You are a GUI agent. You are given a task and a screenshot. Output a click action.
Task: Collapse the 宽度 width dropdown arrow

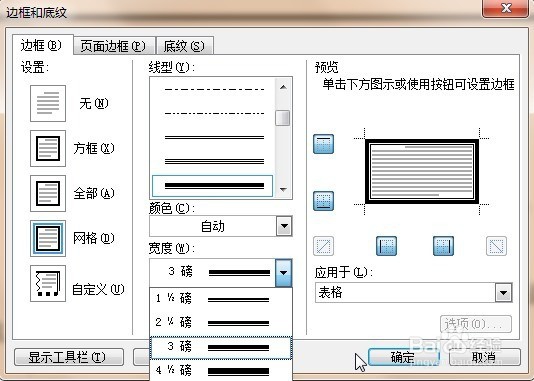point(284,272)
